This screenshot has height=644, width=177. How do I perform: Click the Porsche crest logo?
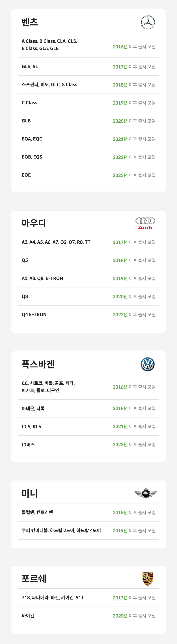[x=148, y=579]
